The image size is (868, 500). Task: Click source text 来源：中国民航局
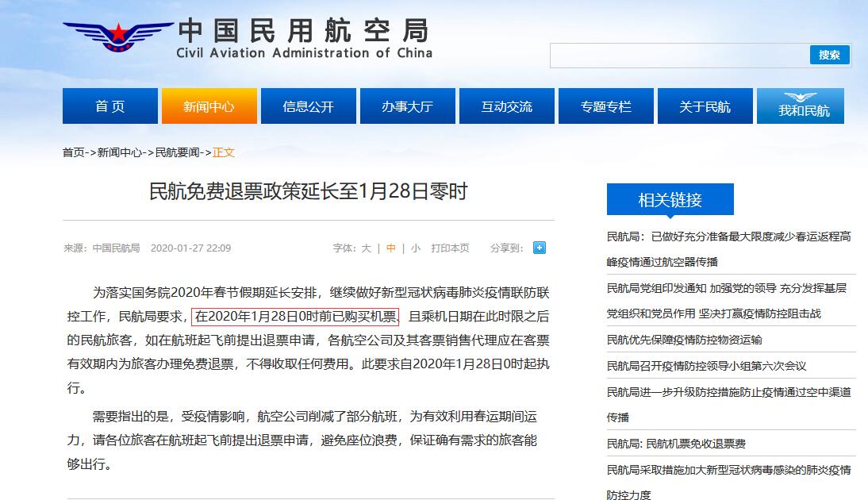point(102,248)
